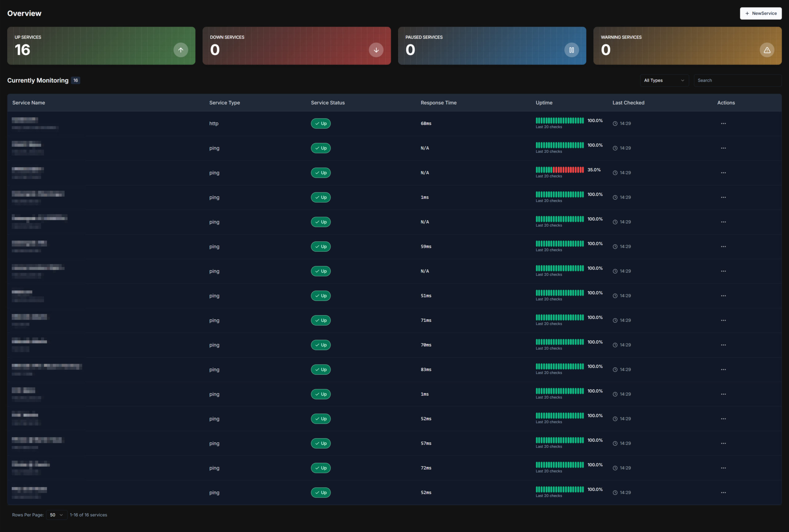This screenshot has height=532, width=789.
Task: Click the down arrow icon in Down Services card
Action: (x=376, y=50)
